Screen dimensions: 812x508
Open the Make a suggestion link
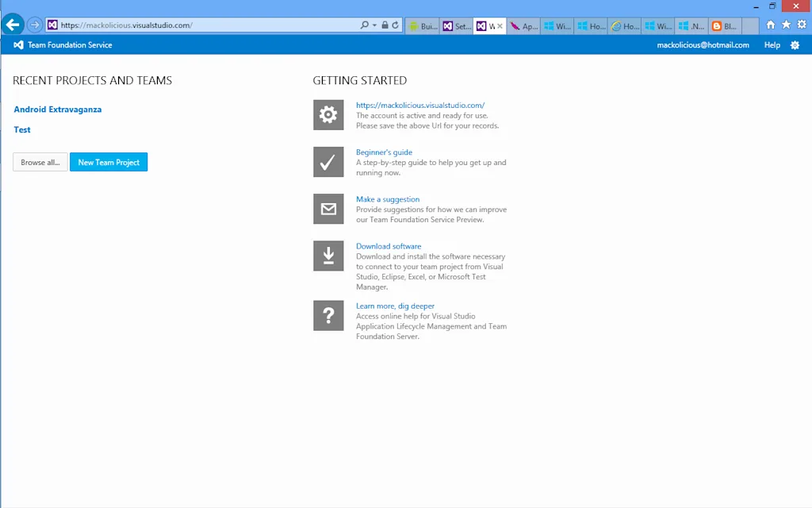[387, 199]
